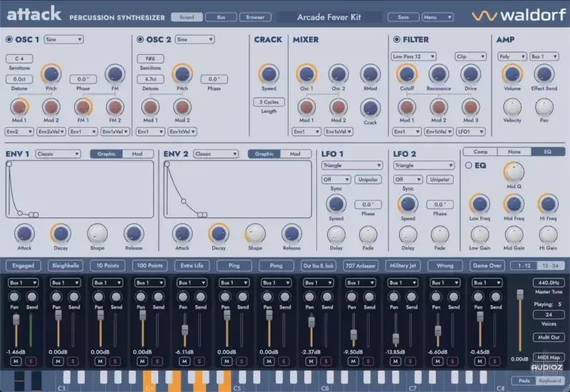Toggle LFO 2 Unipolar button
This screenshot has width=570, height=392.
click(x=440, y=180)
